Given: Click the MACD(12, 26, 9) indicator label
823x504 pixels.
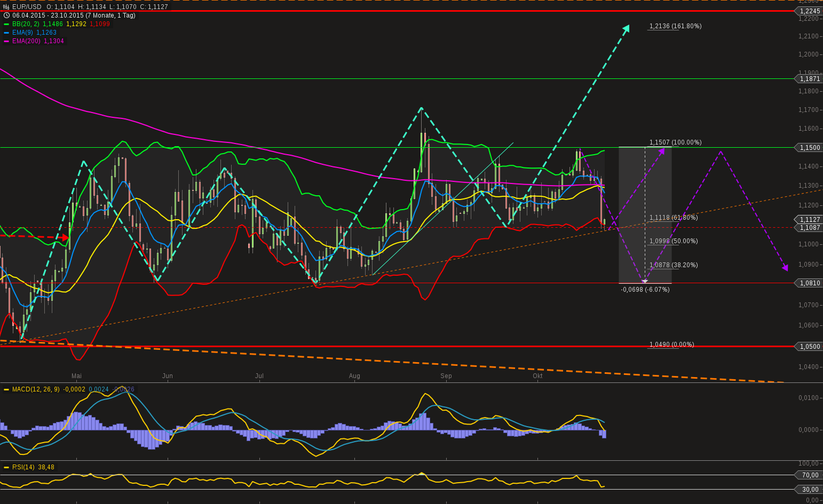Looking at the screenshot, I should tap(36, 389).
